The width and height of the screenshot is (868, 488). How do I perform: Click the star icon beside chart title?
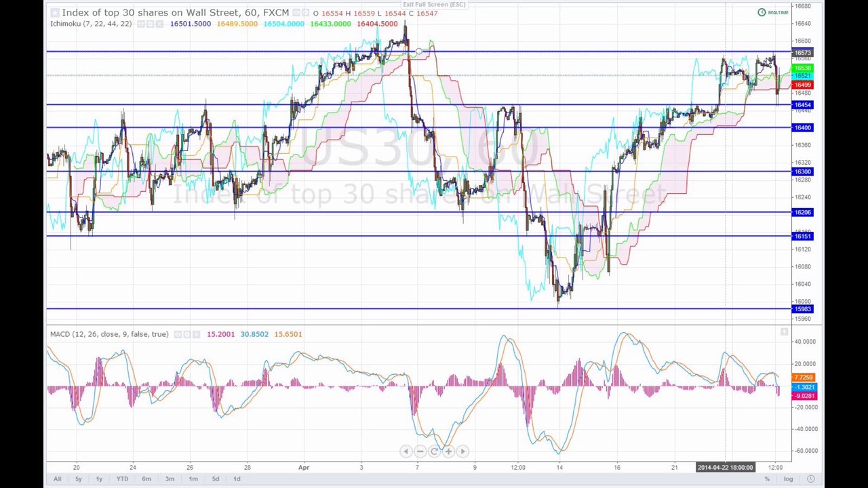pos(55,13)
